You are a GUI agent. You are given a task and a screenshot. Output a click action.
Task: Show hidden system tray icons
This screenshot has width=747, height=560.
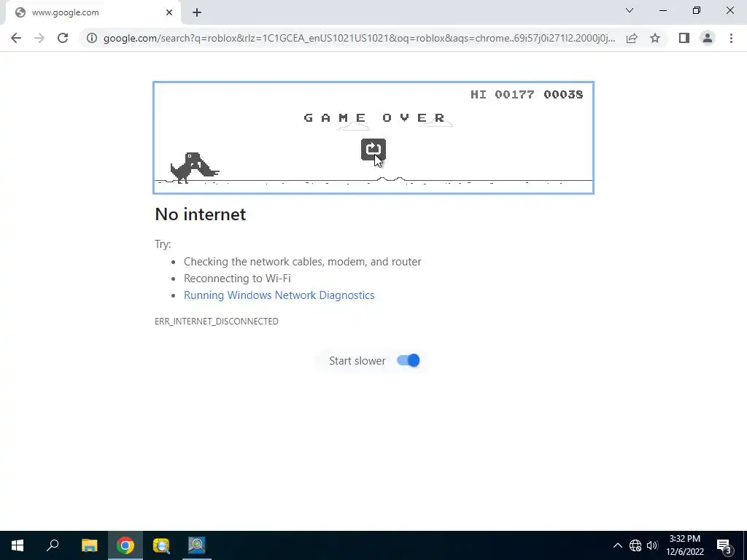click(x=617, y=545)
